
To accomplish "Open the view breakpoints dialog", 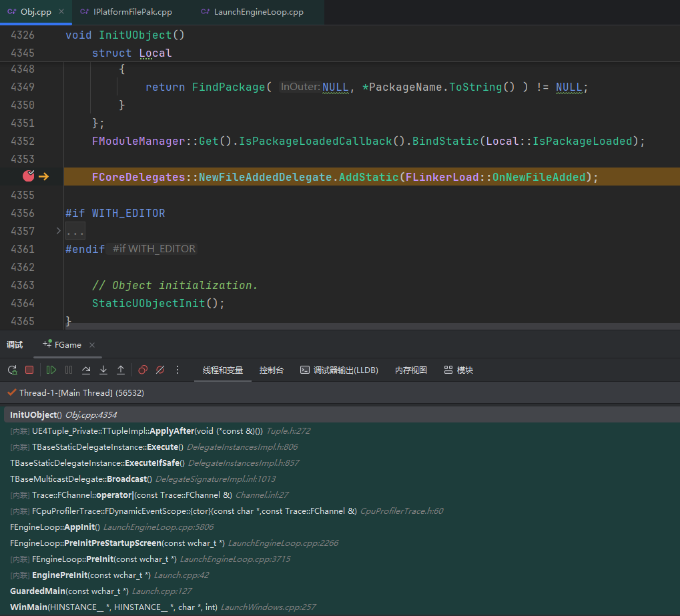I will 143,370.
